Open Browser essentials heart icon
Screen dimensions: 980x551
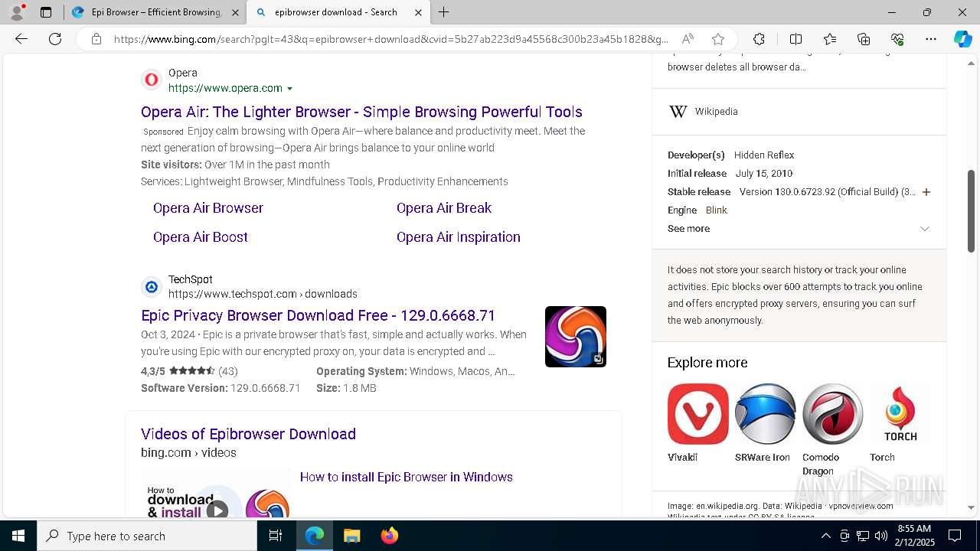tap(897, 39)
